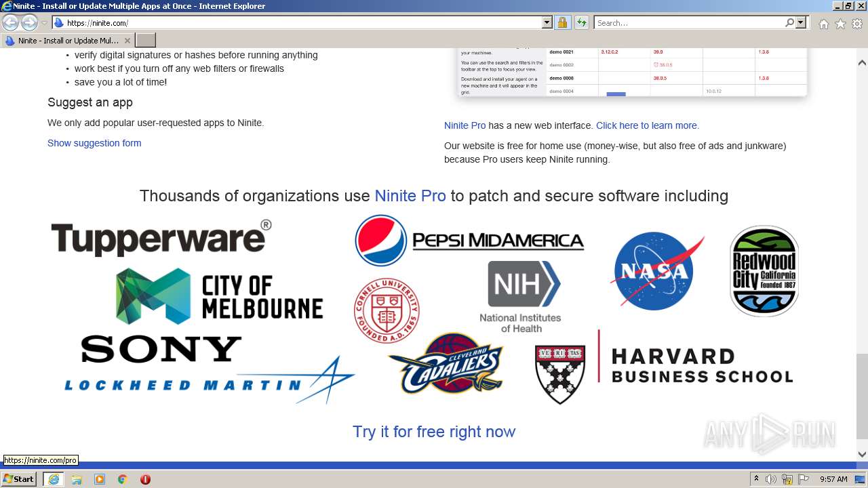This screenshot has width=868, height=488.
Task: Click the Cornell University seal
Action: 387,310
